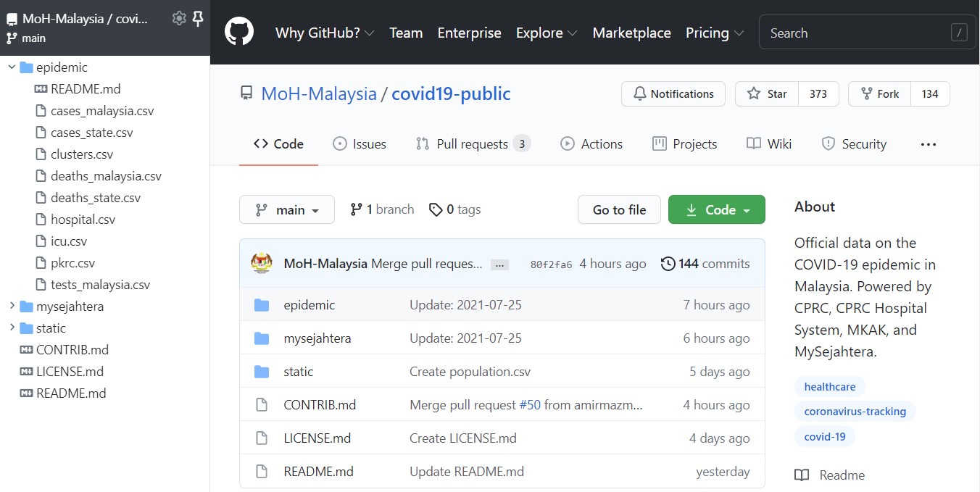Open the Marketplace menu item
Viewport: 980px width, 492px height.
[631, 33]
